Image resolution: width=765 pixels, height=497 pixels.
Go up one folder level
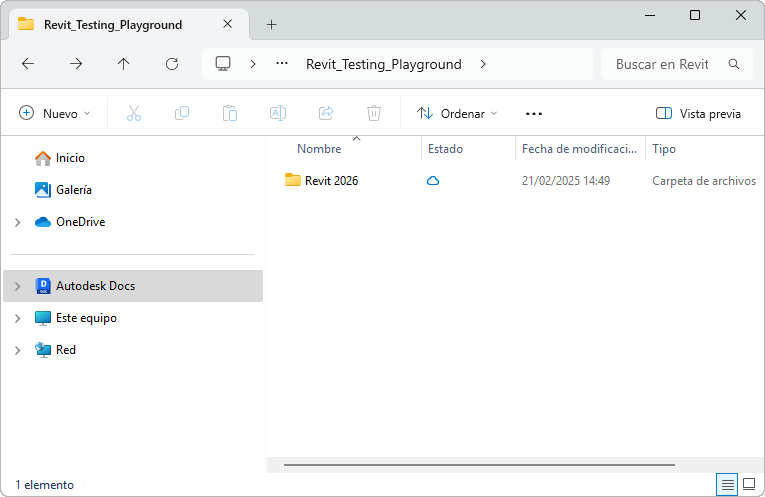tap(124, 64)
